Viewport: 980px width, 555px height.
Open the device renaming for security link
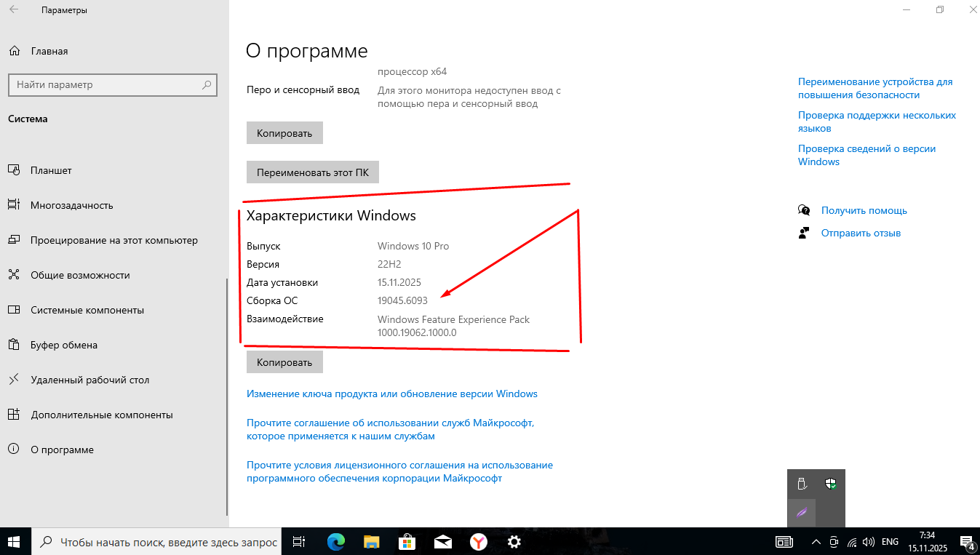[x=875, y=88]
